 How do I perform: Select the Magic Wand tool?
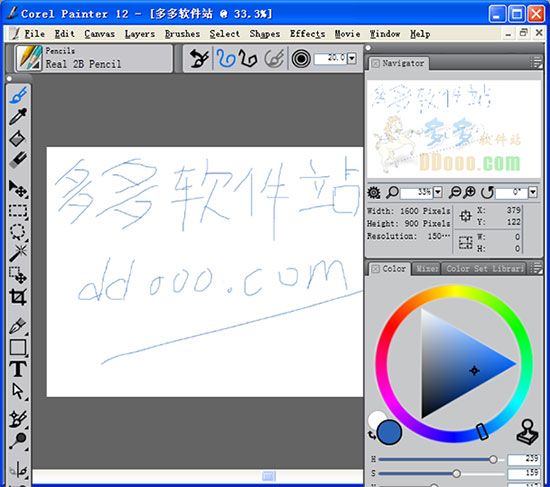tap(18, 253)
